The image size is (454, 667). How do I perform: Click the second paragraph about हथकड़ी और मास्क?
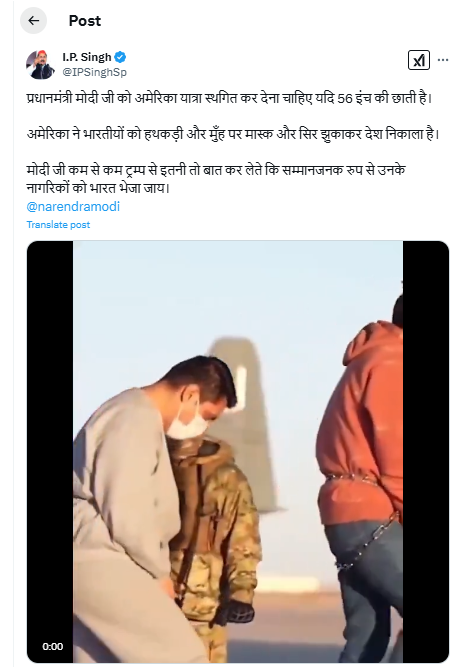click(233, 134)
